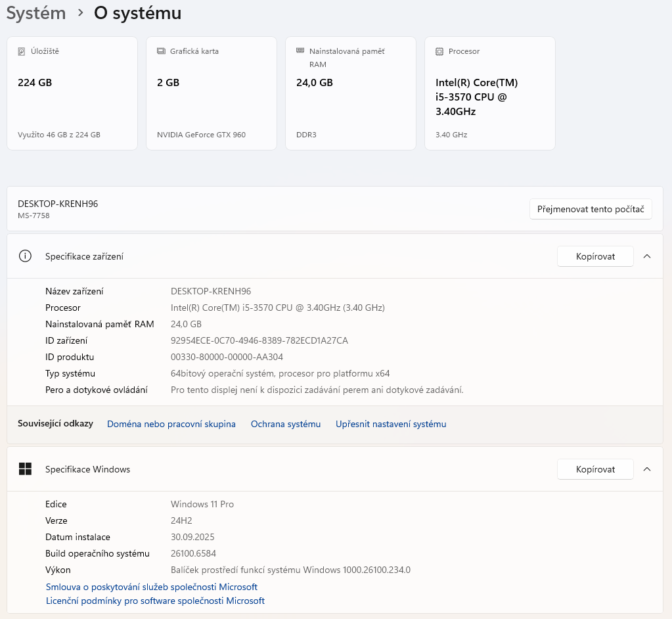Click the Procesor chip icon
Viewport: 672px width, 619px height.
click(439, 51)
